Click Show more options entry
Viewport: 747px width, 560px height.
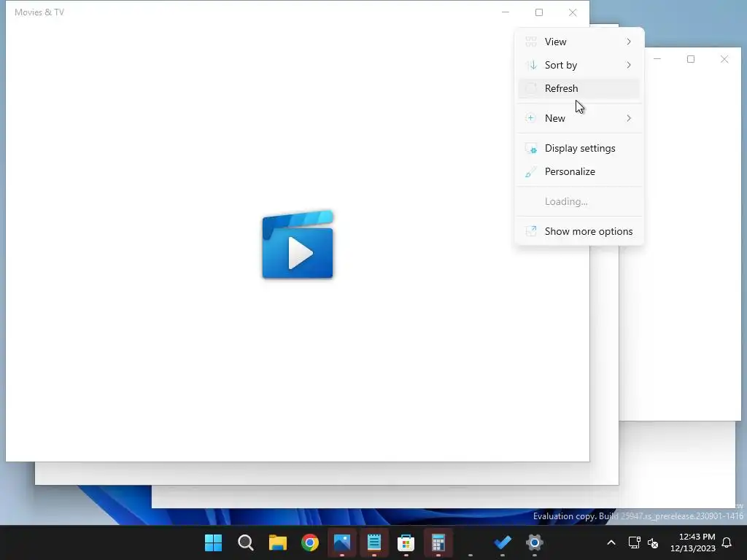(578, 231)
